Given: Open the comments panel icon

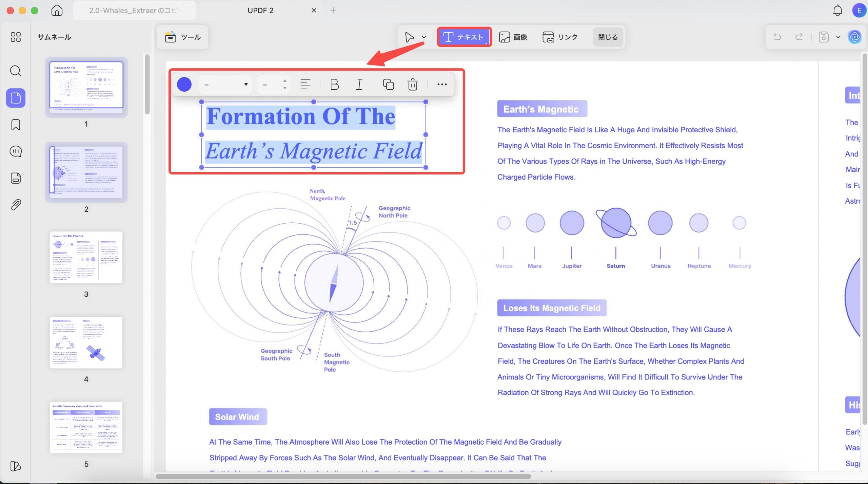Looking at the screenshot, I should [16, 151].
